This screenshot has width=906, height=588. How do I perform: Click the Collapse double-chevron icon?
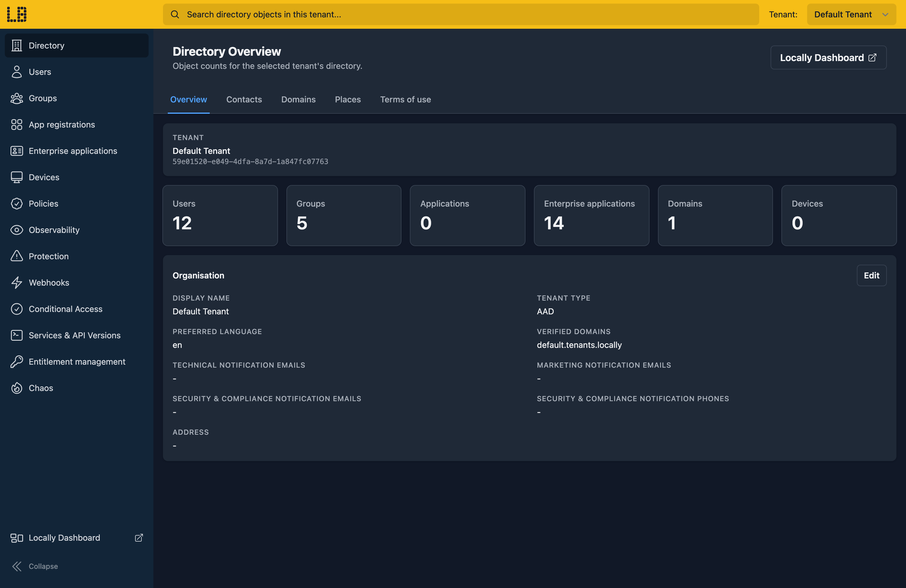(17, 566)
